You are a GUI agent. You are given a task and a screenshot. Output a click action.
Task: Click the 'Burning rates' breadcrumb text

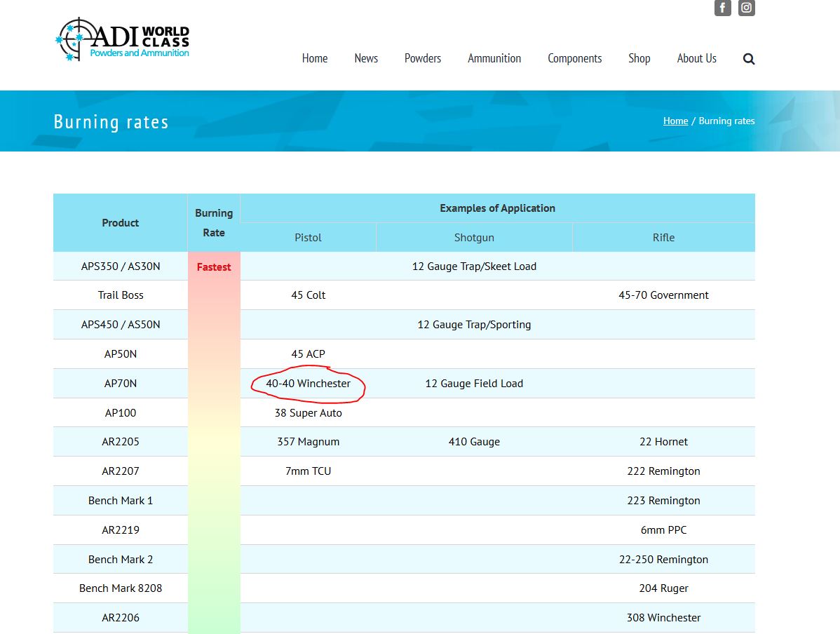point(726,121)
